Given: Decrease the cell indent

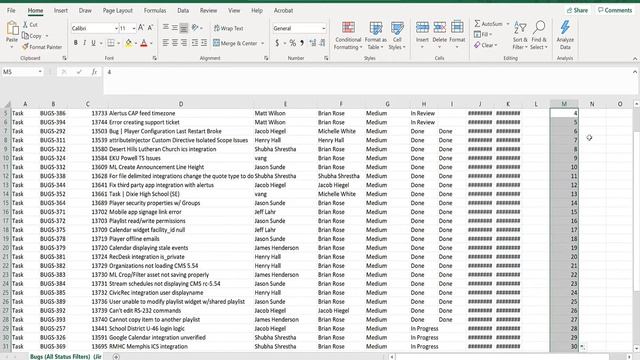Looking at the screenshot, I should click(195, 43).
